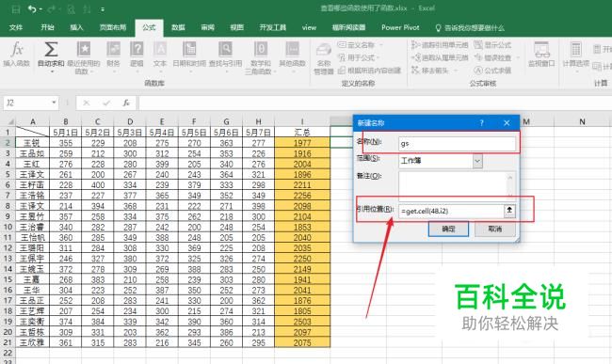Click the AutoSum (自动求和) sigma icon
Image resolution: width=612 pixels, height=364 pixels.
coord(51,50)
